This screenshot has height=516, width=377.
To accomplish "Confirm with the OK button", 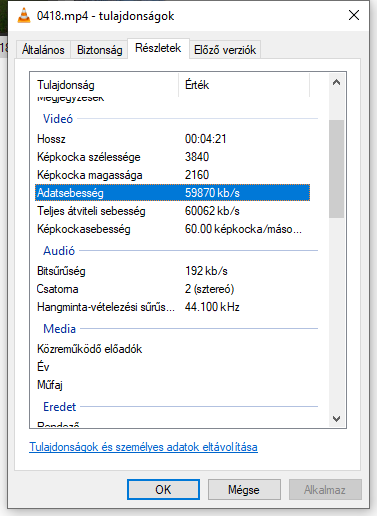I will [163, 489].
